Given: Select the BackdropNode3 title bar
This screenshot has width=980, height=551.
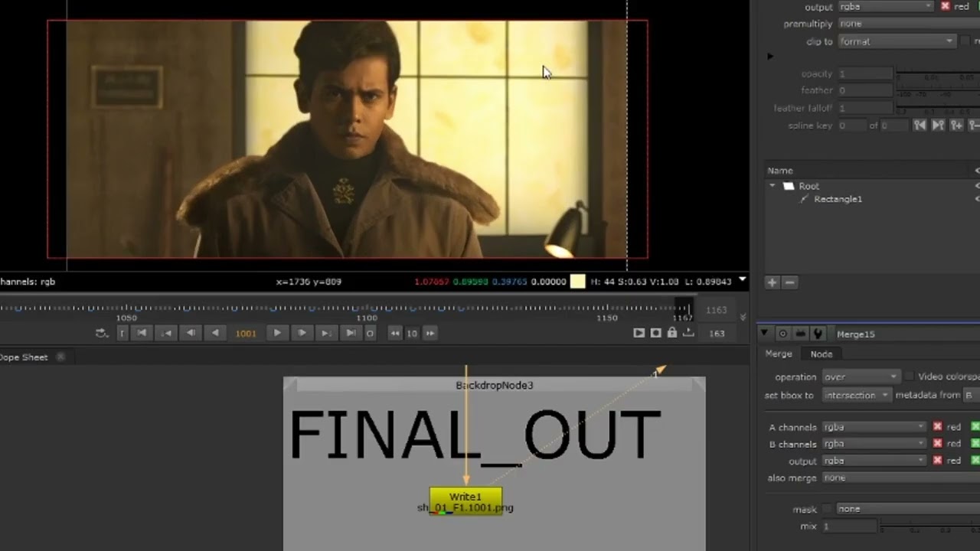Looking at the screenshot, I should point(494,385).
